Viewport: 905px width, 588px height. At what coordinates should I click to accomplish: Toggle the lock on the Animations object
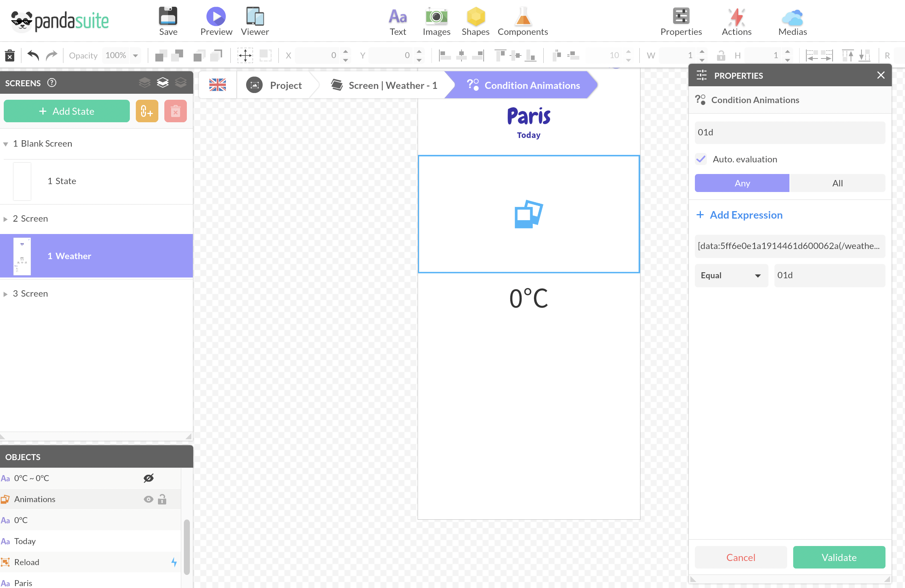162,499
